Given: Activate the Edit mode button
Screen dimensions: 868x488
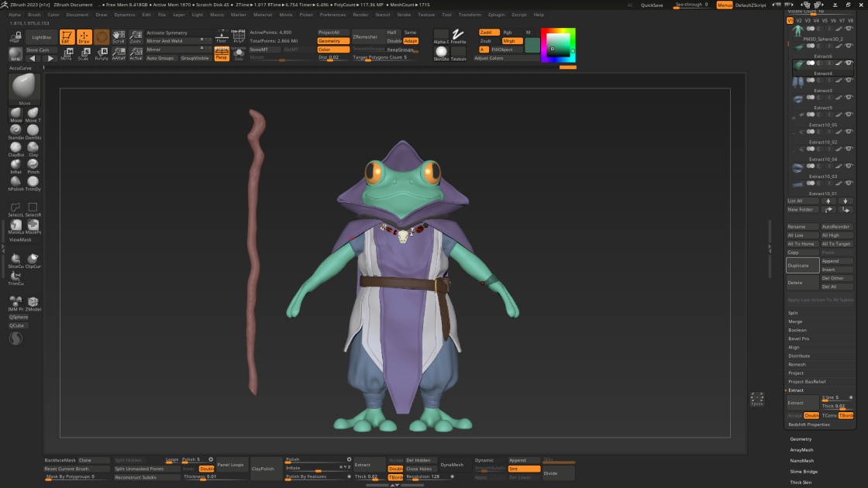Looking at the screenshot, I should tap(67, 37).
